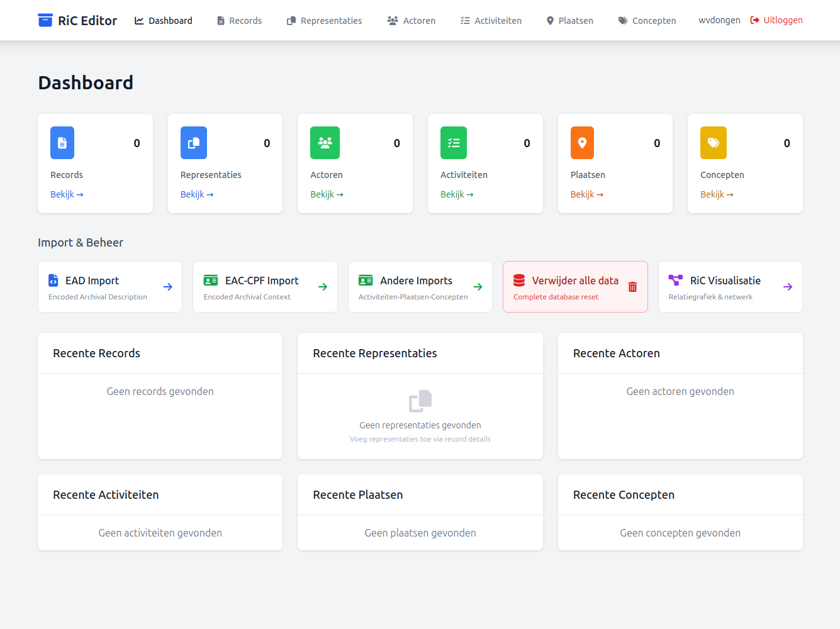Click 'Geen concepten gevonden' text
This screenshot has height=629, width=840.
coord(680,533)
